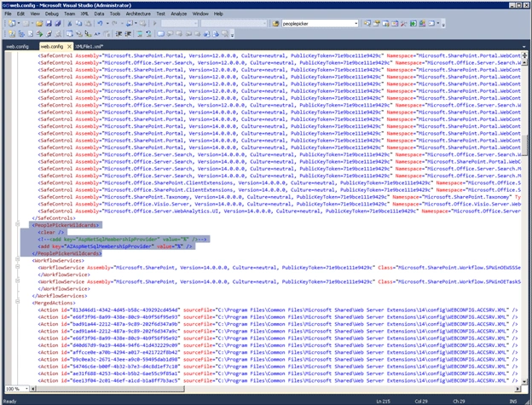532x405 pixels.
Task: Click the horizontal scrollbar thumb of the editor
Action: pos(110,389)
